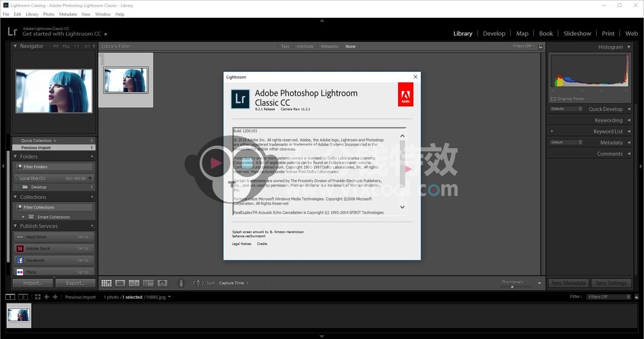Click Sync Metadata button
Image resolution: width=644 pixels, height=339 pixels.
click(x=568, y=283)
